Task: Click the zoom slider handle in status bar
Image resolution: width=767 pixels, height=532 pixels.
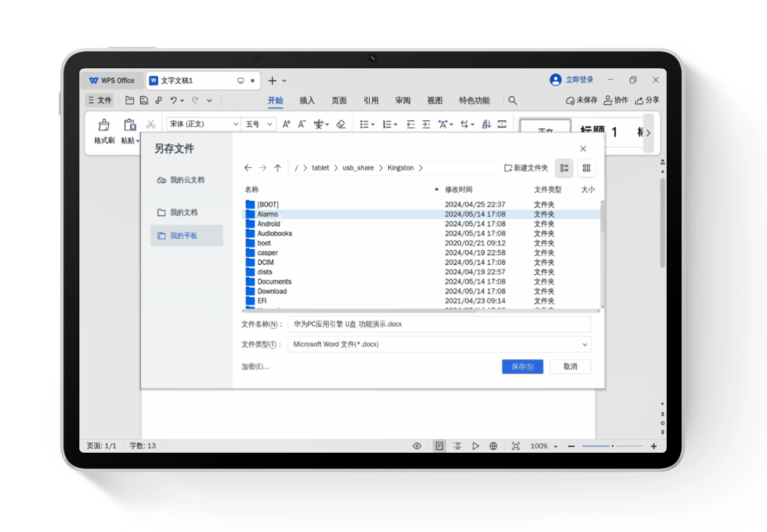Action: click(x=613, y=446)
